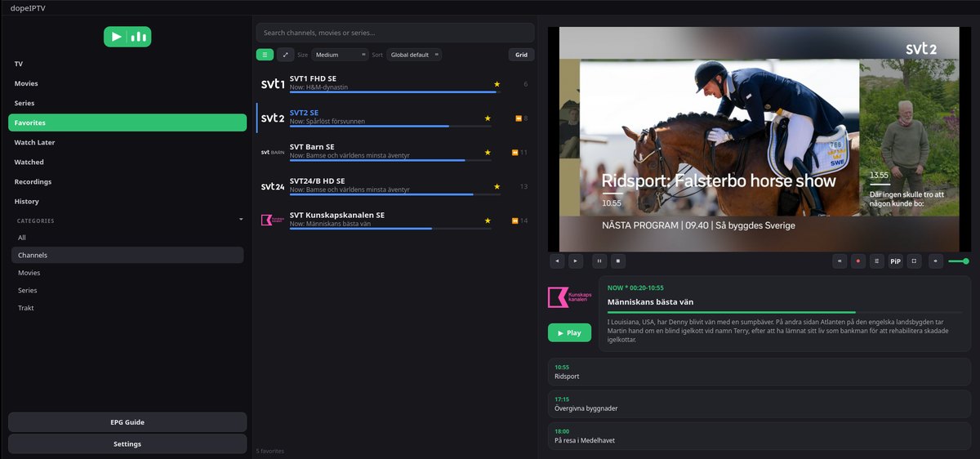Viewport: 980px width, 459px height.
Task: Toggle the list view menu button
Action: click(265, 55)
